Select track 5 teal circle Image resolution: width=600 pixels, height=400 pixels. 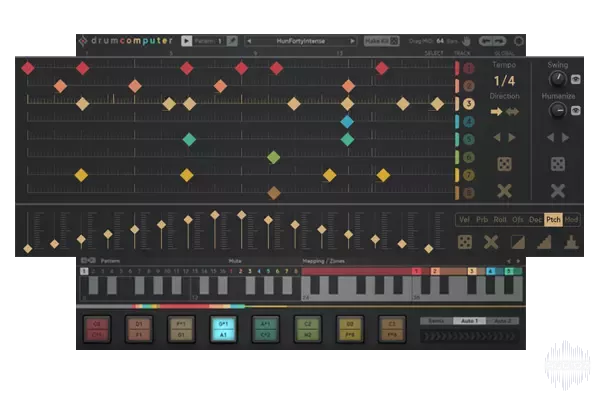(469, 139)
